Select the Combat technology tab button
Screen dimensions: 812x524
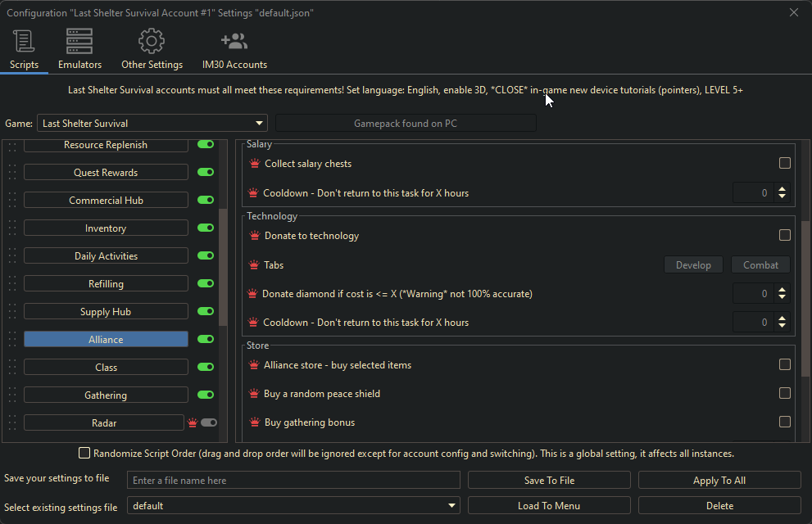760,265
